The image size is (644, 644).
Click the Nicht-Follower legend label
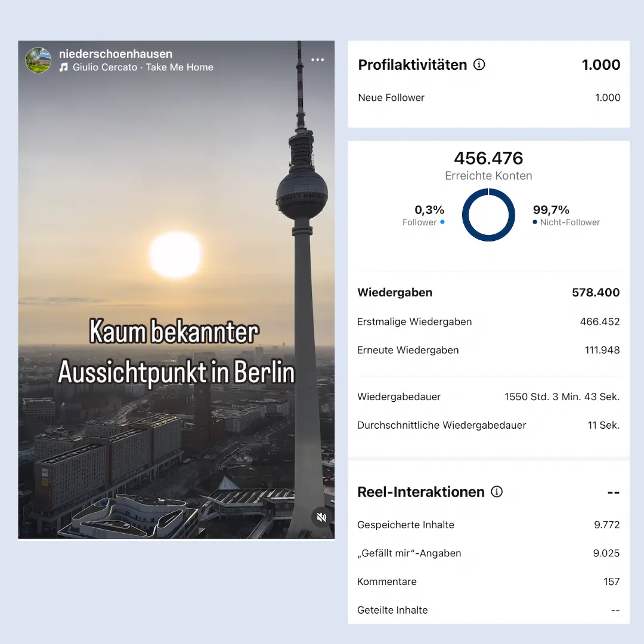click(x=570, y=222)
